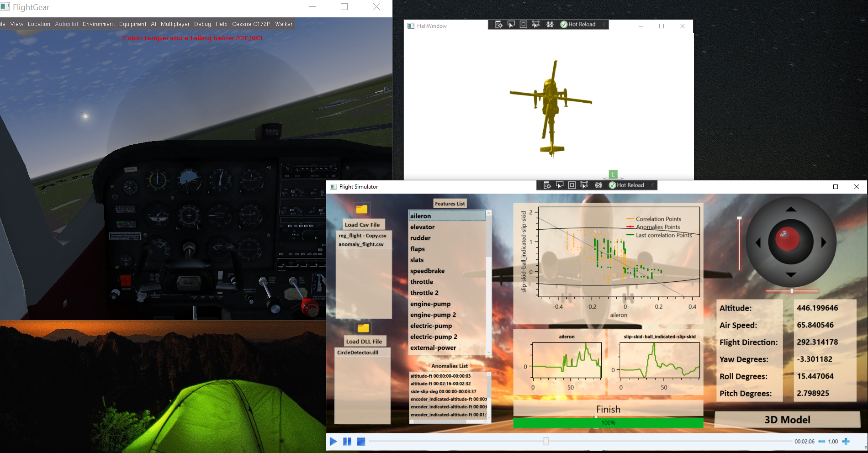Toggle Track Focused Element in HeliWindow toolbar
This screenshot has width=868, height=453.
535,24
